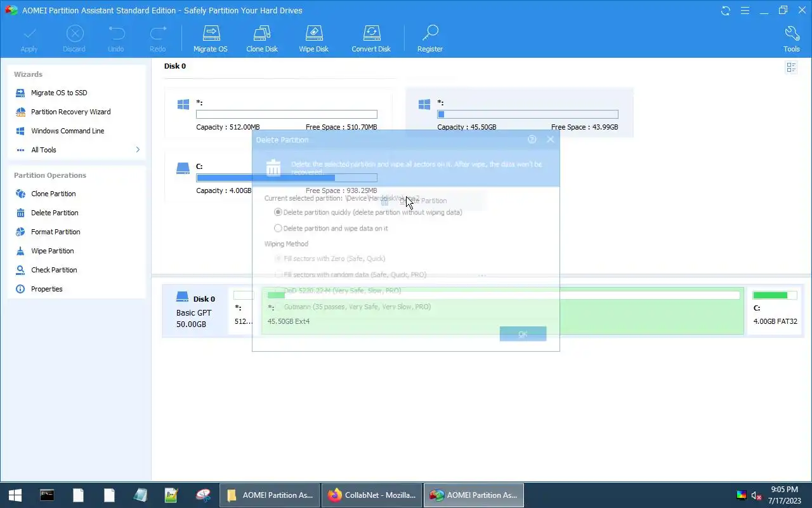Click the Undo toolbar icon
The height and width of the screenshot is (508, 812).
click(x=116, y=34)
